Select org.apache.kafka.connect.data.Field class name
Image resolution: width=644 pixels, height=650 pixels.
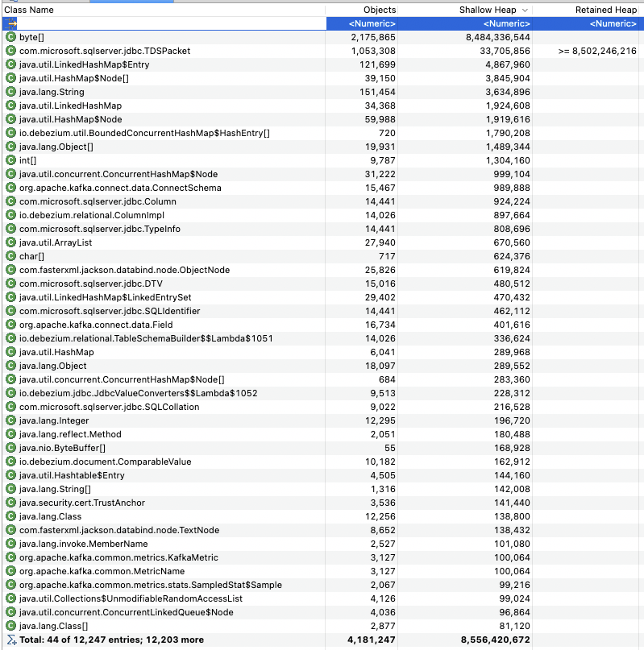click(96, 325)
